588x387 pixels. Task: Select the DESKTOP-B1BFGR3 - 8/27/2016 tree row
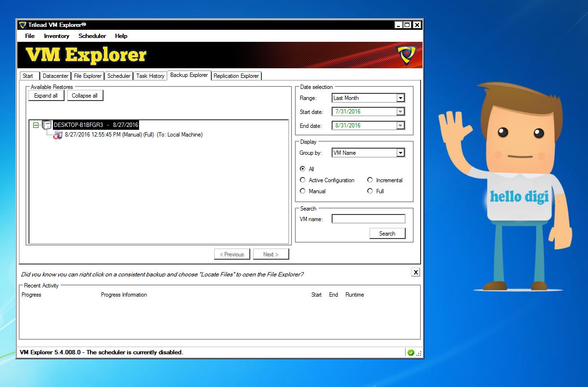pos(96,125)
